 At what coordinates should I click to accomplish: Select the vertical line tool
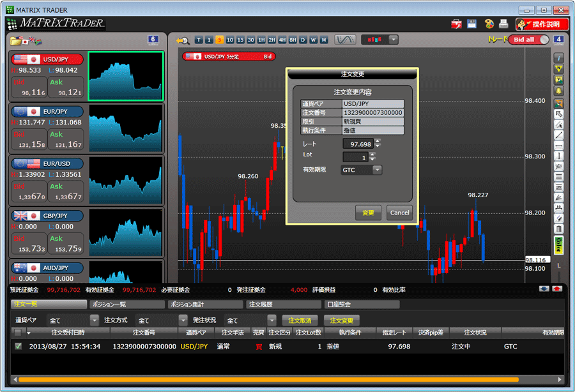558,156
